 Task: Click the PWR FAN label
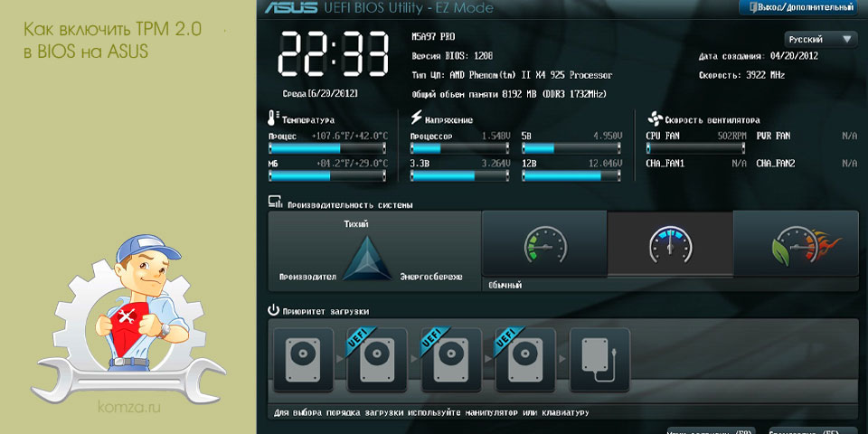tap(773, 136)
